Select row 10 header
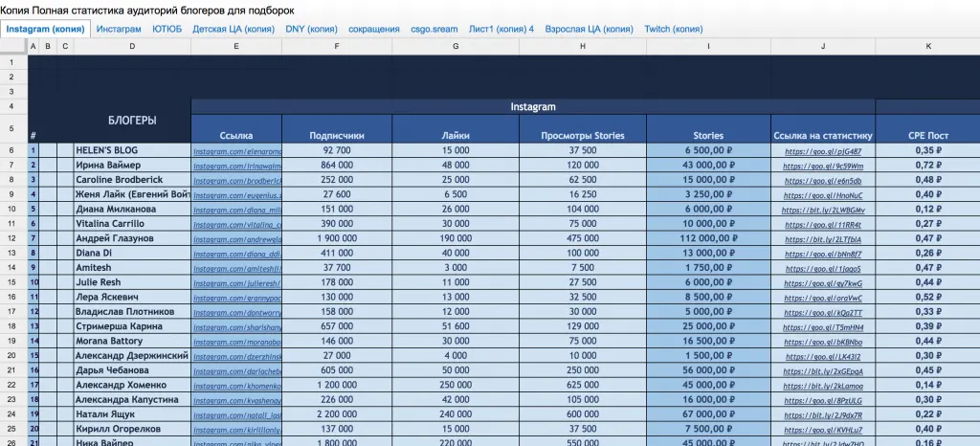 [x=12, y=209]
